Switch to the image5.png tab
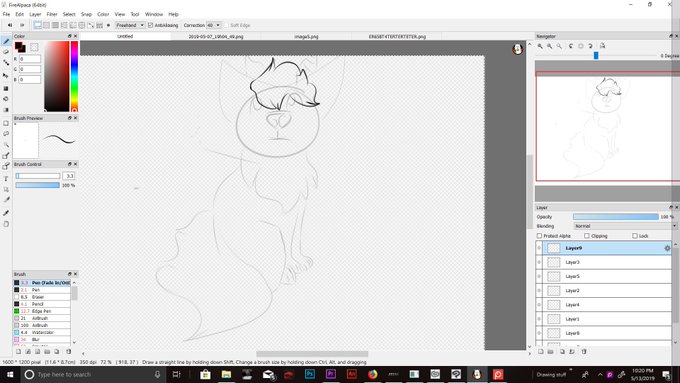This screenshot has height=383, width=680. coord(306,36)
